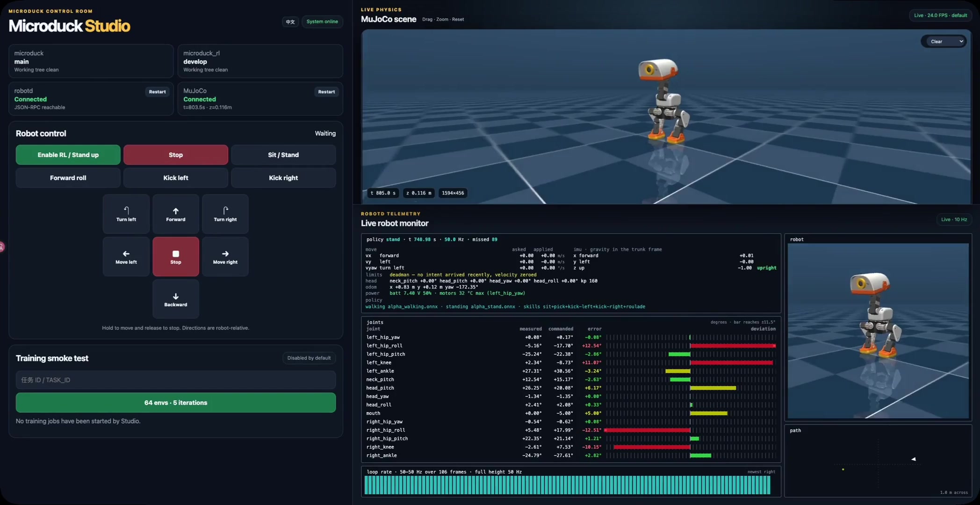Focus the TASK_ID input field

[x=175, y=380]
